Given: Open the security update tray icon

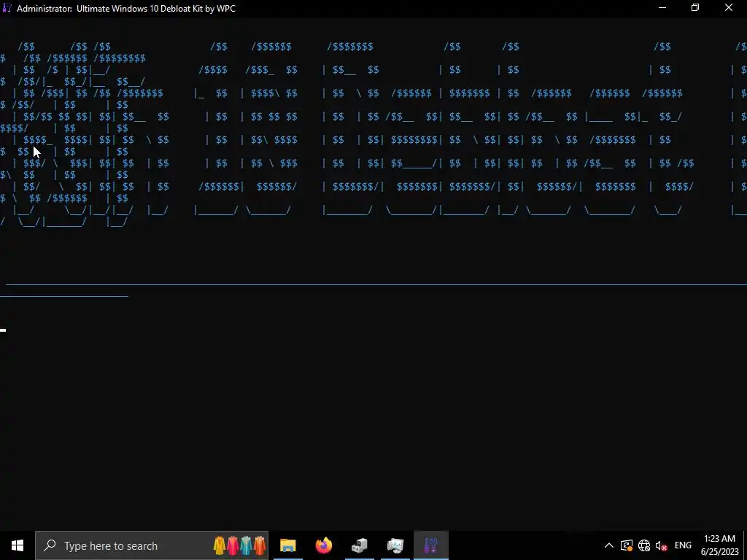Looking at the screenshot, I should click(627, 545).
